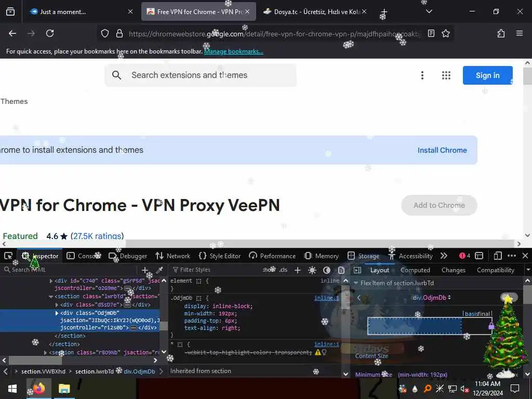Open the Extensions puzzle icon
532x399 pixels.
click(x=501, y=33)
